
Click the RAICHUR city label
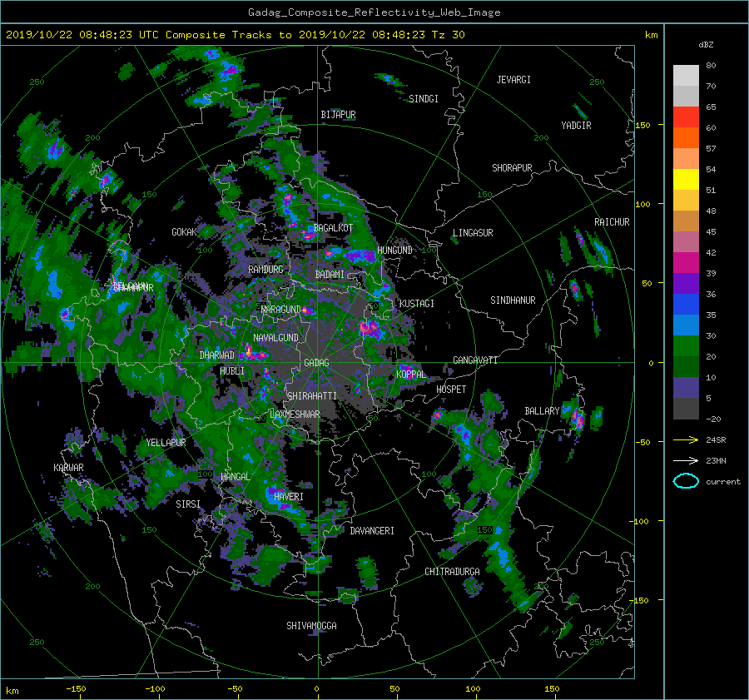pos(612,222)
